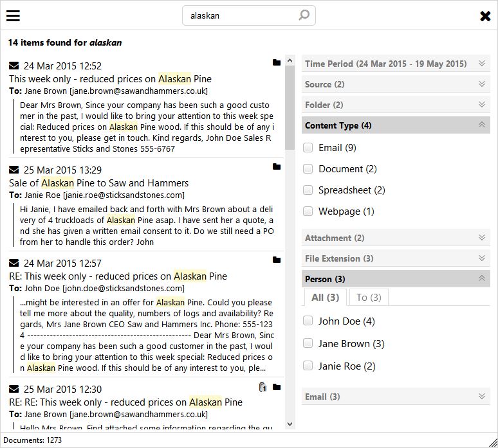This screenshot has height=448, width=498.
Task: Expand the Attachment (2) facet
Action: point(396,238)
